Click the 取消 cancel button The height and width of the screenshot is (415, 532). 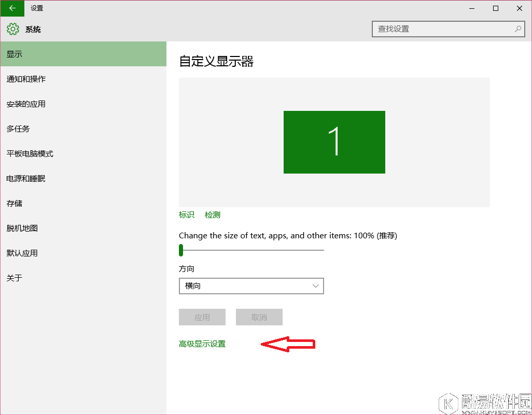(259, 317)
